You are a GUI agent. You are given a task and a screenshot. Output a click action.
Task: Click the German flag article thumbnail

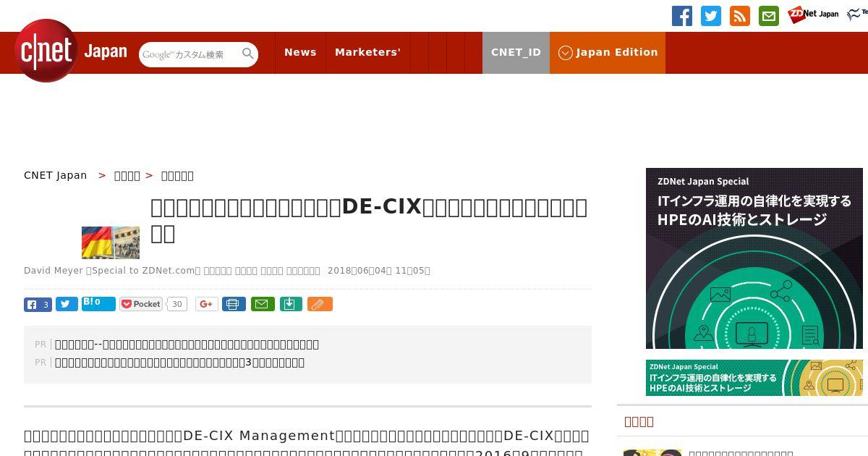coord(111,242)
